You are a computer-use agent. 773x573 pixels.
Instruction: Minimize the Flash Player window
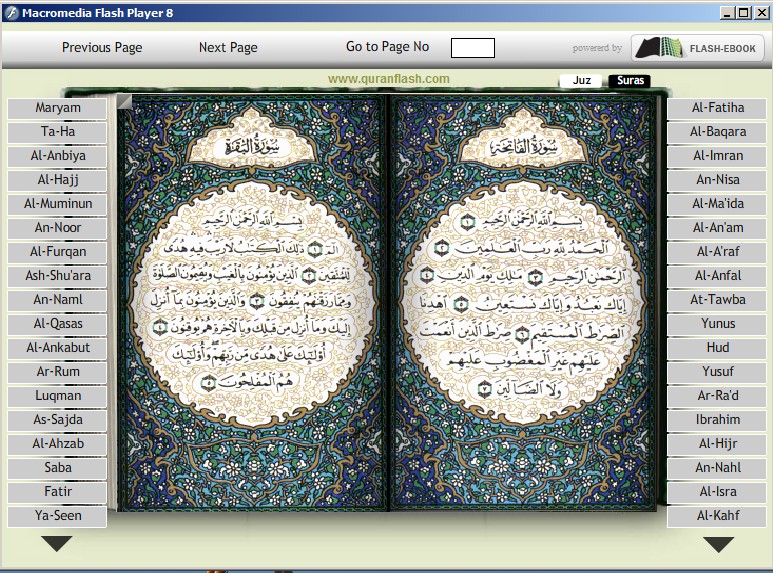click(x=728, y=13)
